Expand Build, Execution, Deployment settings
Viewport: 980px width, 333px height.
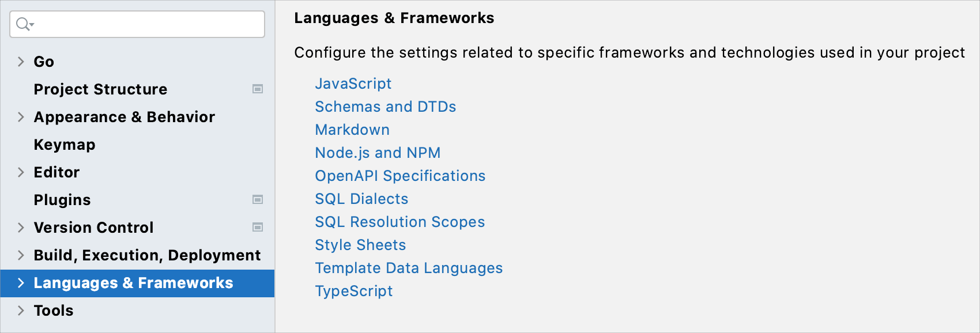[20, 255]
